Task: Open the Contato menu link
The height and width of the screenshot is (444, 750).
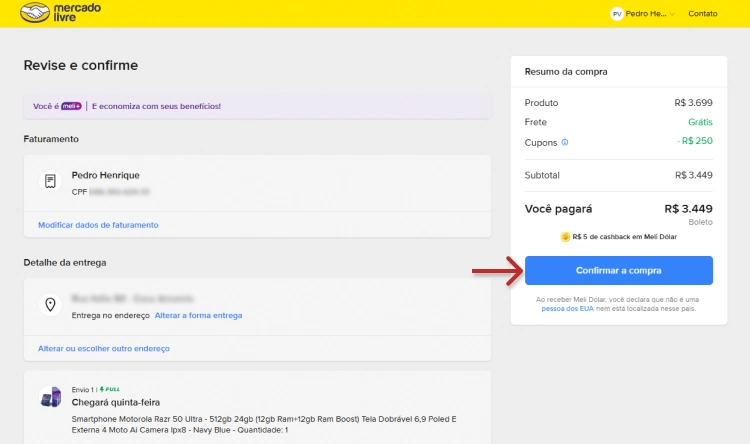Action: tap(703, 14)
